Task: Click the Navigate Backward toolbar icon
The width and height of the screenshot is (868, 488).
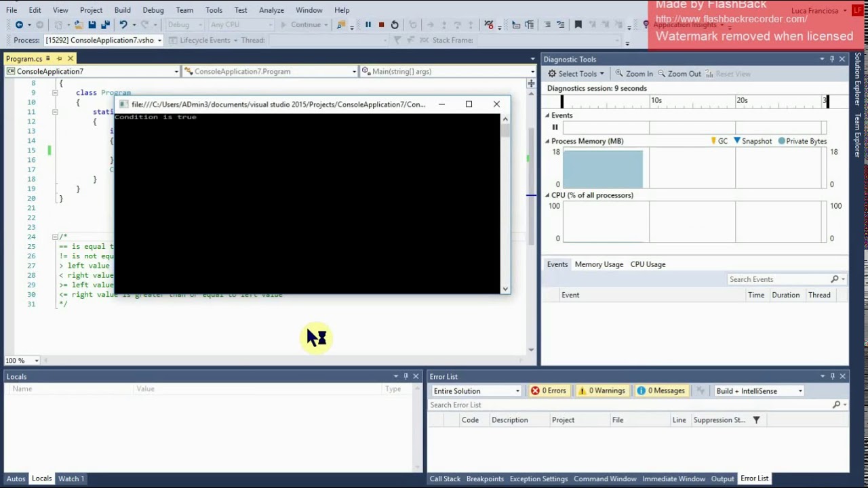Action: click(19, 24)
